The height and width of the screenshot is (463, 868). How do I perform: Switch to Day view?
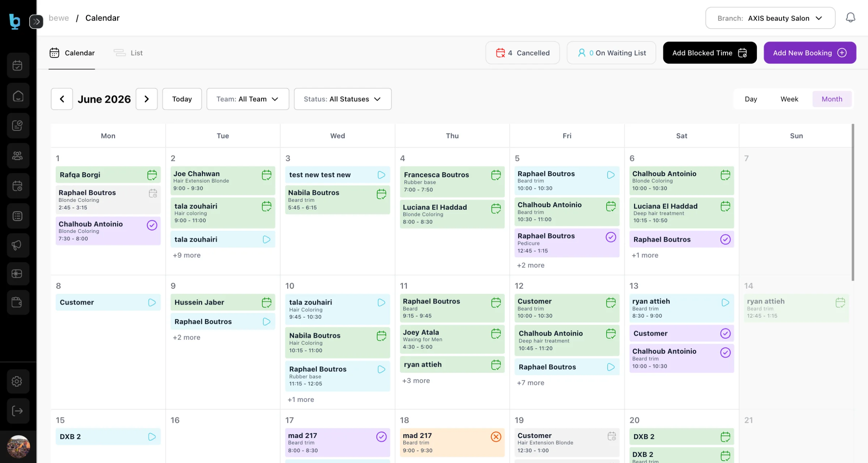click(751, 99)
